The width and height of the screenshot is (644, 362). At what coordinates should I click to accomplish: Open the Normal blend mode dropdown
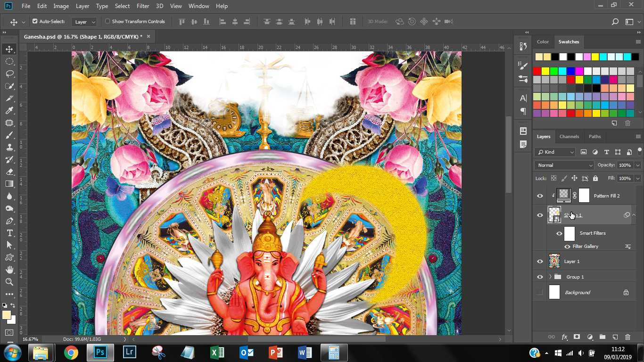click(x=564, y=165)
